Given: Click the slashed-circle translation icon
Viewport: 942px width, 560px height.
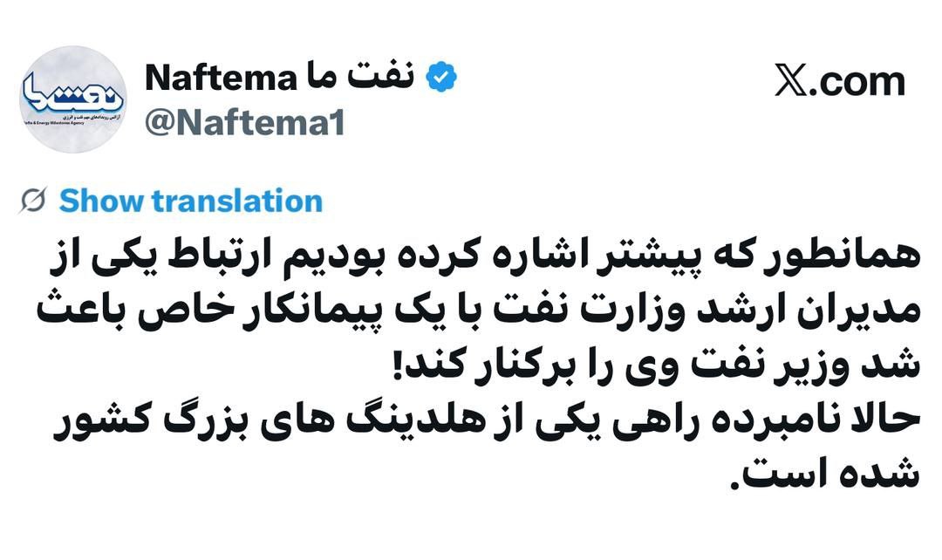Looking at the screenshot, I should click(33, 201).
